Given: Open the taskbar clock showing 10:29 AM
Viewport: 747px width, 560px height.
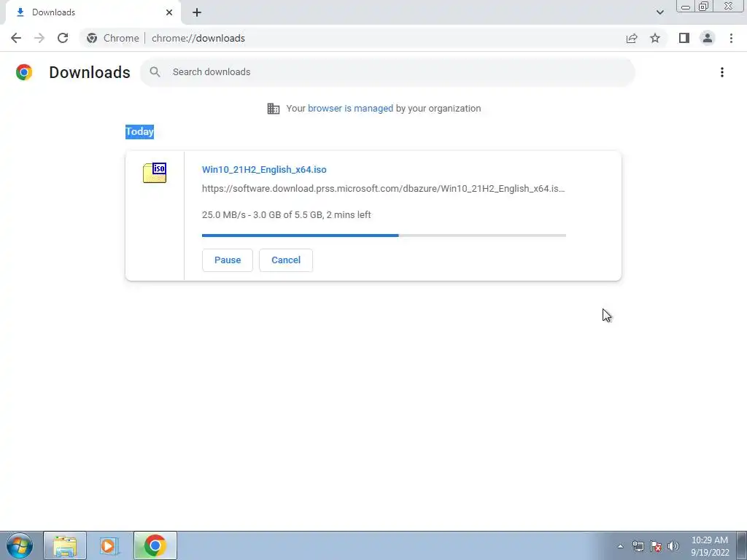Looking at the screenshot, I should click(x=710, y=546).
